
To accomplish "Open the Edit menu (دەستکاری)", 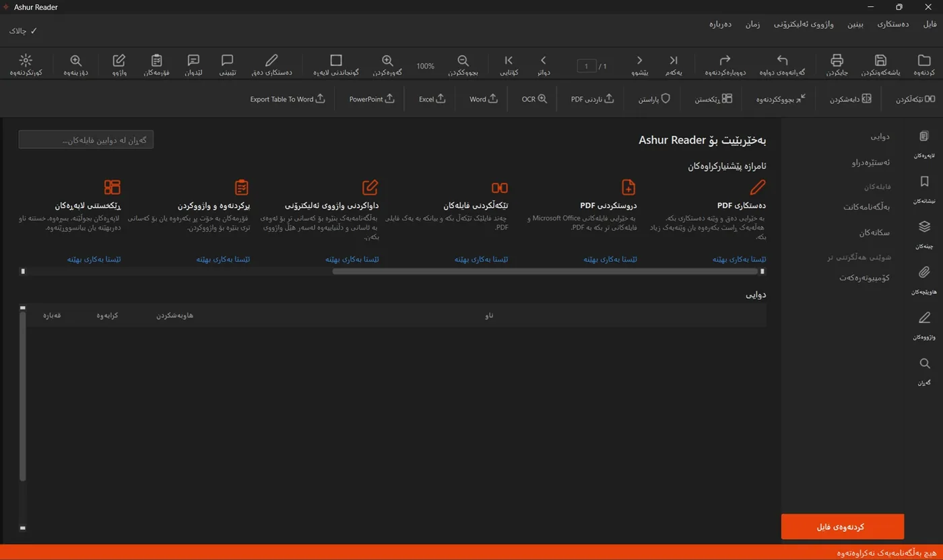I will 893,24.
